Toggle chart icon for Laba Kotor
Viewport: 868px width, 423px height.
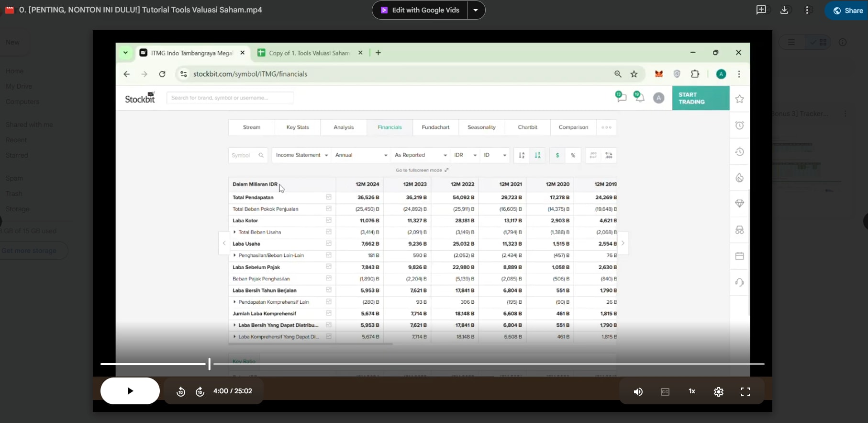(329, 220)
